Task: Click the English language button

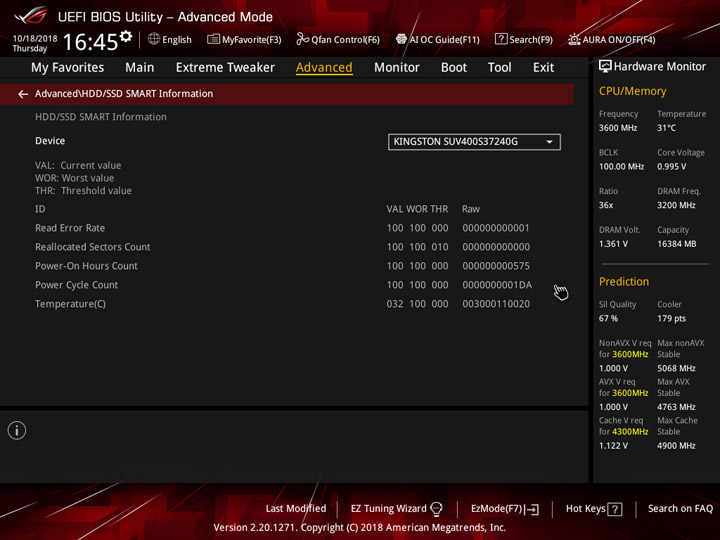Action: click(x=169, y=39)
